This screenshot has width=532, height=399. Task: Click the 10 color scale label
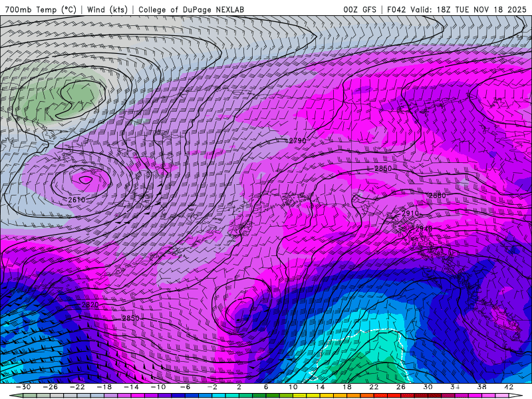[x=293, y=387]
